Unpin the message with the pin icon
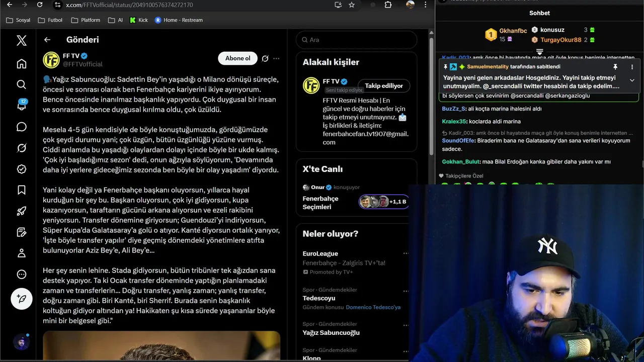644x362 pixels. 615,67
